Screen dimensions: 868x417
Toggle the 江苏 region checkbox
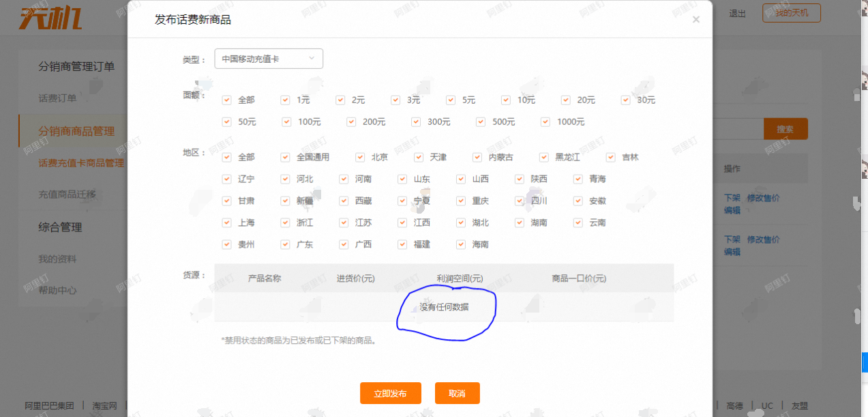point(344,222)
